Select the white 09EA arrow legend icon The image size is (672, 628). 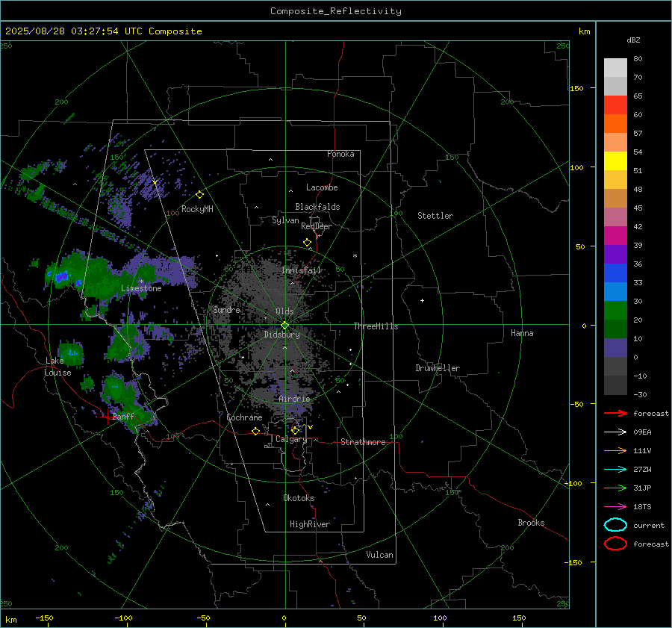615,432
